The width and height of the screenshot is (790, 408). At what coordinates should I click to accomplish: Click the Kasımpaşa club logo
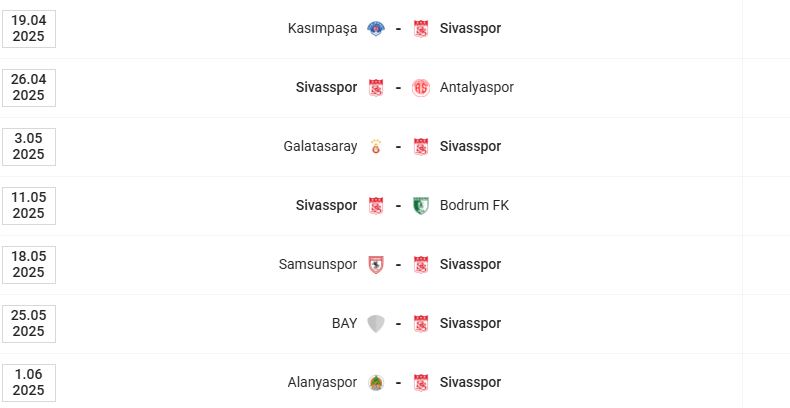(x=376, y=29)
